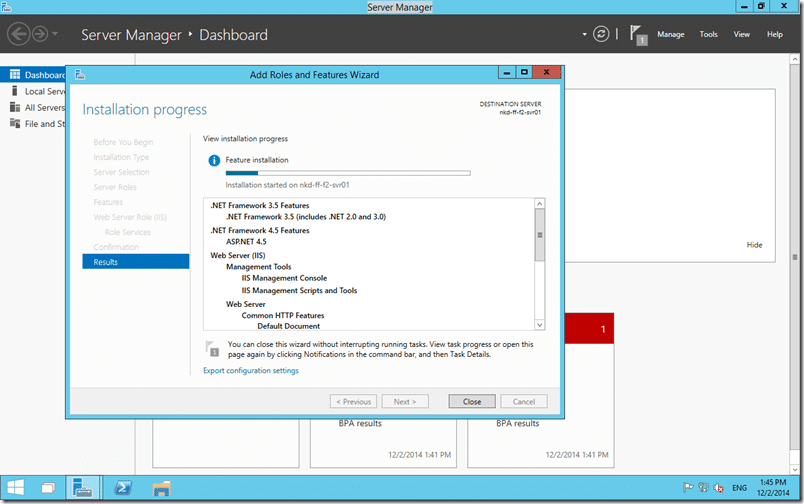Viewport: 804px width, 504px height.
Task: Select 'IIS Management Console' row
Action: click(284, 278)
